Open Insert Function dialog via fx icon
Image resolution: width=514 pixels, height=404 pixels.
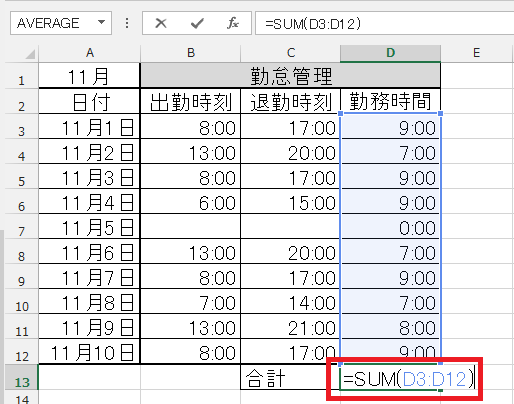pos(233,23)
